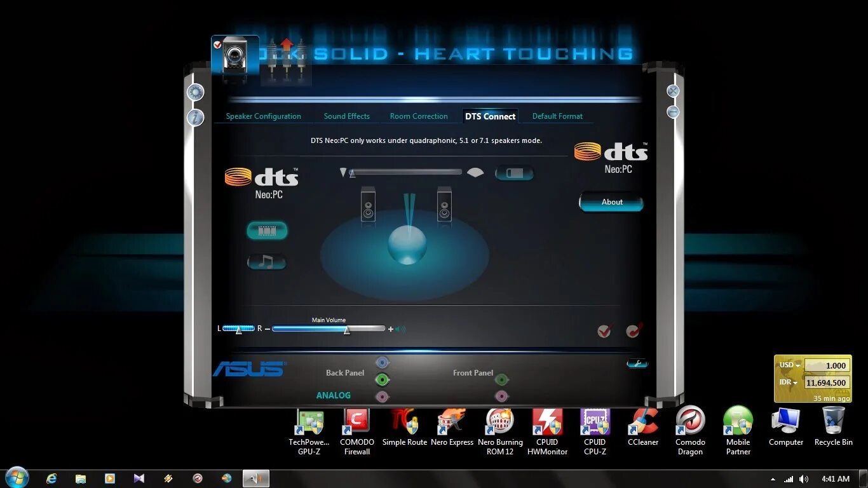
Task: Click the DTS Neo:PC logo at top right
Action: click(611, 158)
